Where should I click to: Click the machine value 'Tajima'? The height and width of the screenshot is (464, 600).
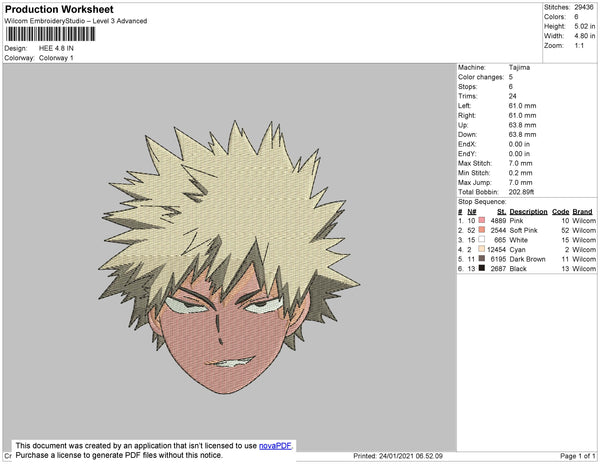coord(519,67)
